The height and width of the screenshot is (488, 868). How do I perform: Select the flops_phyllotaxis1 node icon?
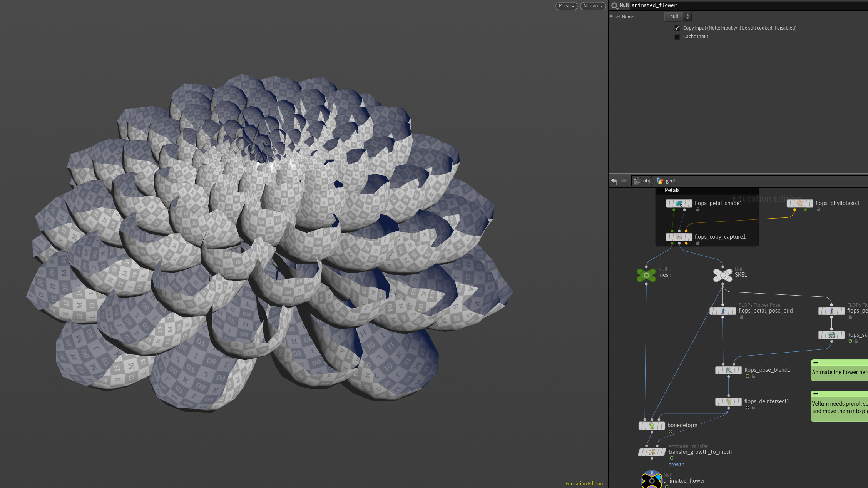(x=800, y=204)
